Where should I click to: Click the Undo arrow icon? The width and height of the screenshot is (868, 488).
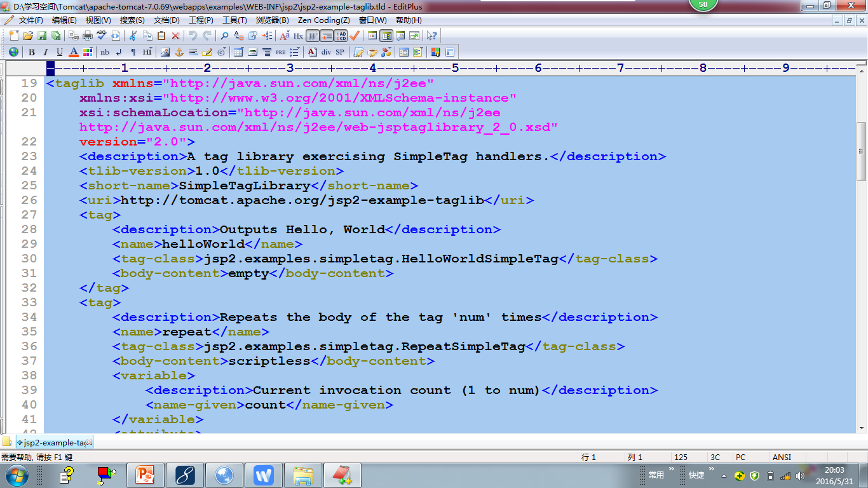[x=193, y=36]
